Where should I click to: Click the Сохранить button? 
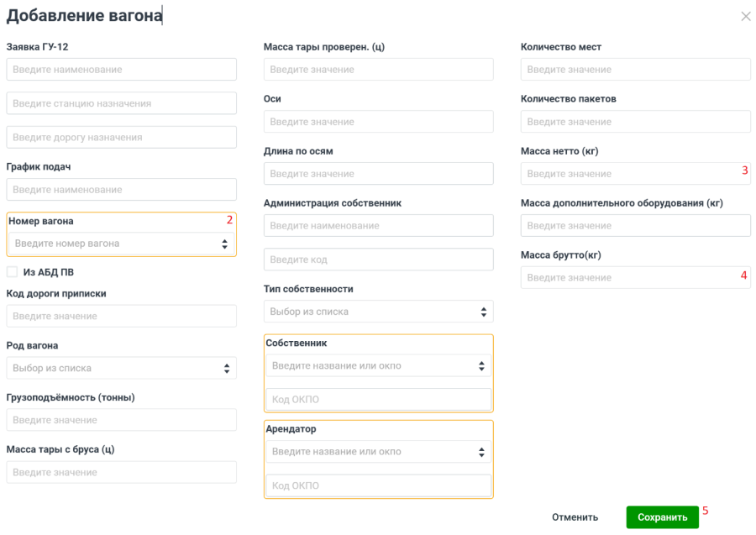click(662, 517)
